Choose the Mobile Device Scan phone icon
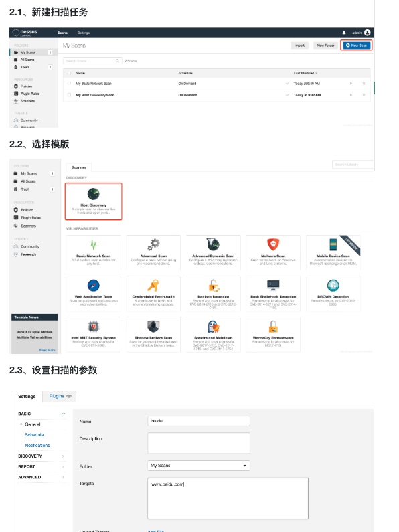The width and height of the screenshot is (399, 532). point(333,244)
